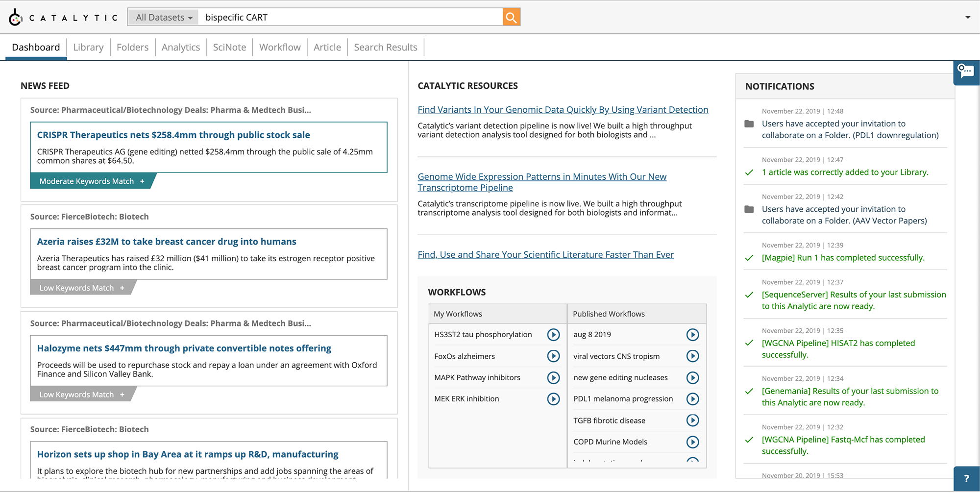Viewport: 980px width, 493px height.
Task: Play the PDL1 melanoma progression workflow
Action: (692, 399)
